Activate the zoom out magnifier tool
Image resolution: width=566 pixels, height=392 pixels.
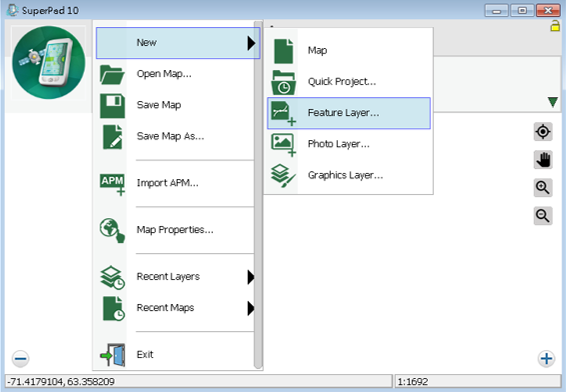click(543, 216)
